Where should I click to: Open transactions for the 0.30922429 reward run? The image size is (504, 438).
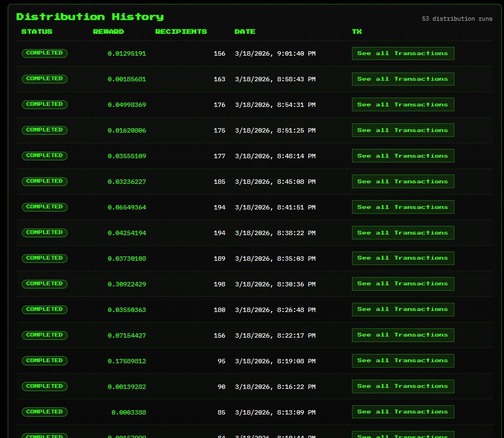pyautogui.click(x=403, y=284)
